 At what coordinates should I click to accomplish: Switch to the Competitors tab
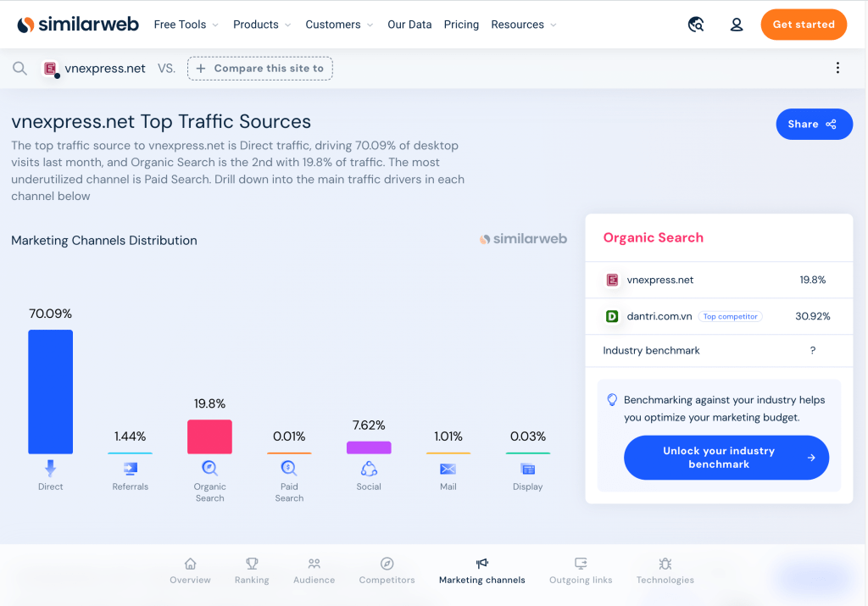pyautogui.click(x=387, y=570)
